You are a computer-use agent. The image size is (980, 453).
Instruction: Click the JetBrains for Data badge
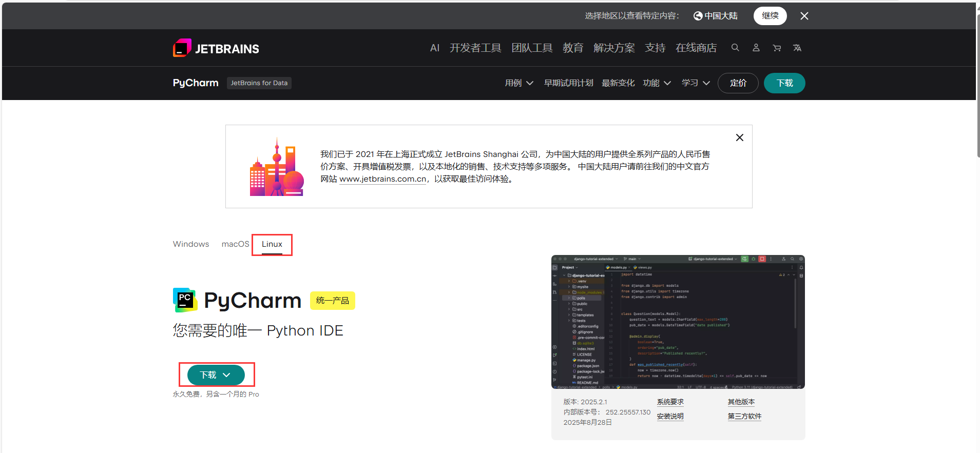click(x=259, y=83)
